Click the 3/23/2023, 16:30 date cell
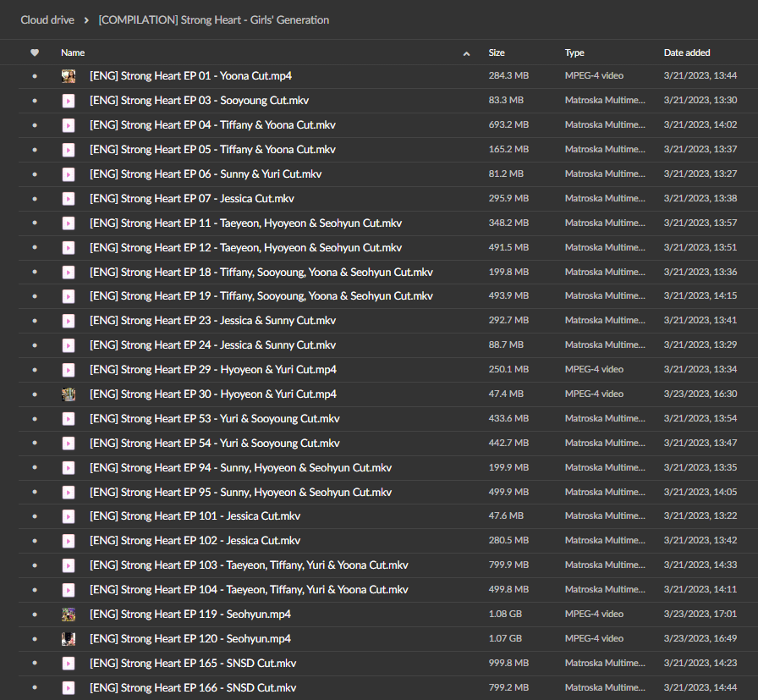 point(700,394)
